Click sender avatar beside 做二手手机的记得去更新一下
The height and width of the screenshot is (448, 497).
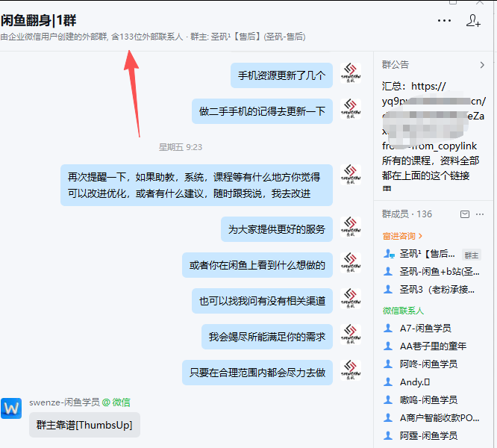click(x=351, y=109)
